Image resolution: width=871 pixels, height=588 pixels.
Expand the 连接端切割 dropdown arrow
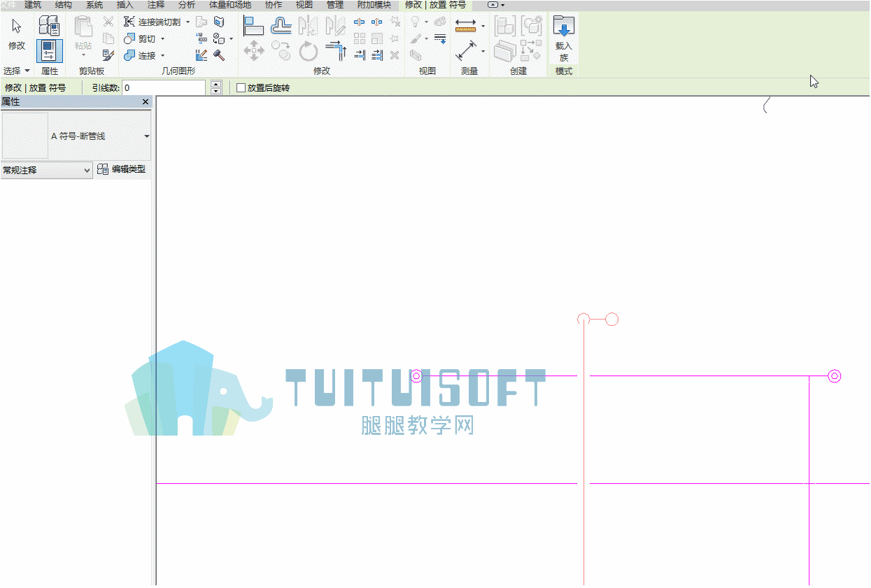pyautogui.click(x=187, y=22)
